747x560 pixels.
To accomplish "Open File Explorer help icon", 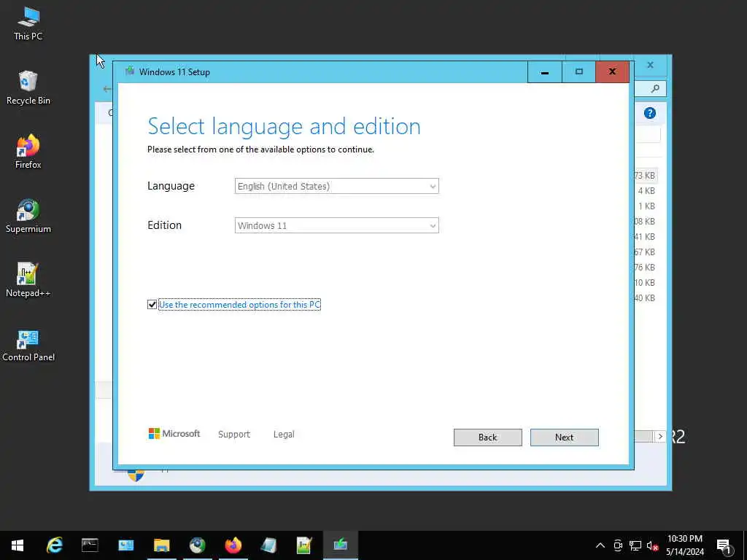I will tap(650, 113).
